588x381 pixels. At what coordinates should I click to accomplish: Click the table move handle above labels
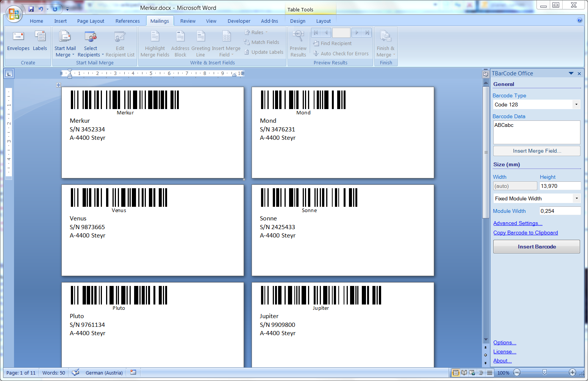coord(58,85)
